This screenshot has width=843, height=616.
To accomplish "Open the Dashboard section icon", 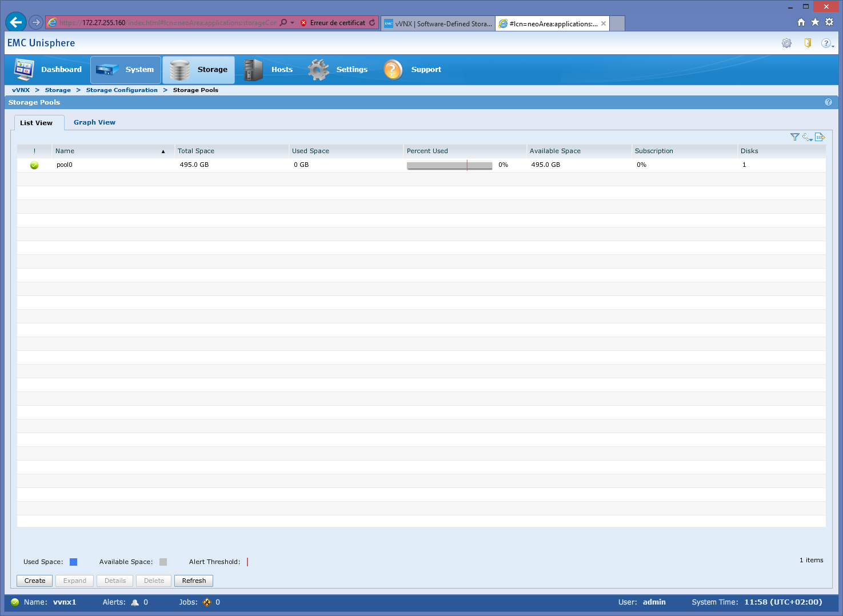I will [24, 70].
